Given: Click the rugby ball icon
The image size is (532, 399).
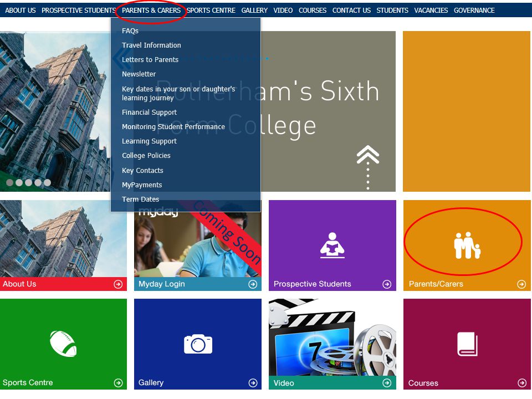Looking at the screenshot, I should point(63,344).
